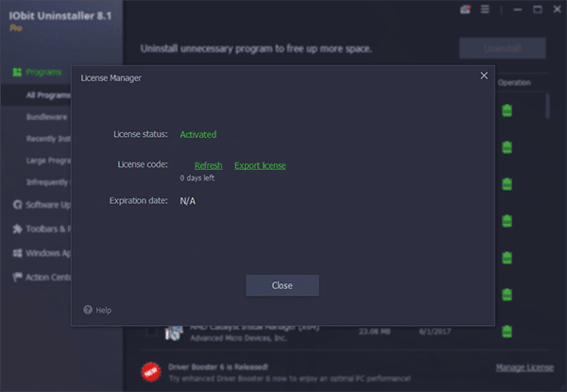Click the Refresh license link

click(x=208, y=165)
